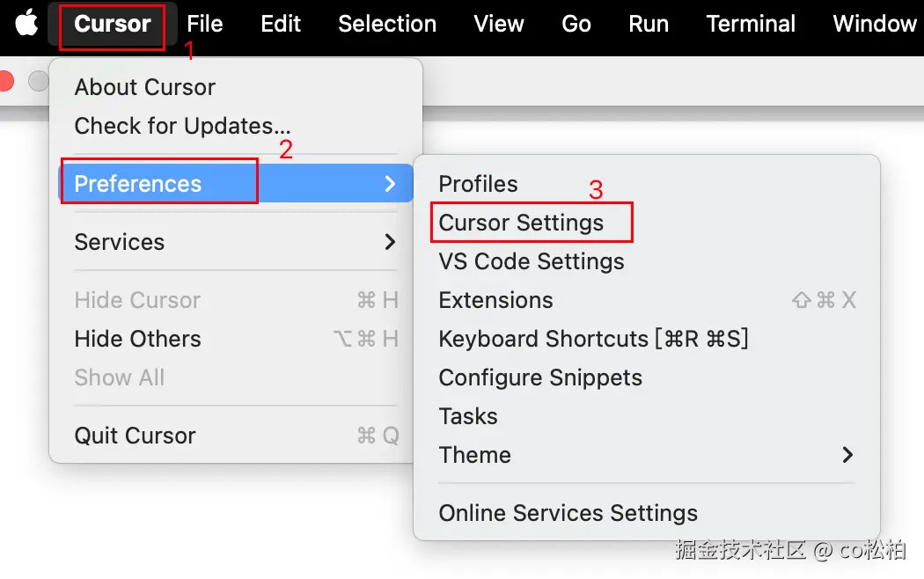The image size is (924, 579).
Task: Open the Edit menu
Action: pyautogui.click(x=281, y=24)
